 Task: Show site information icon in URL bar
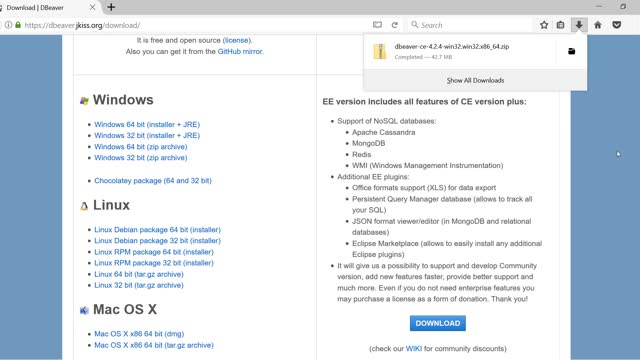coord(8,25)
